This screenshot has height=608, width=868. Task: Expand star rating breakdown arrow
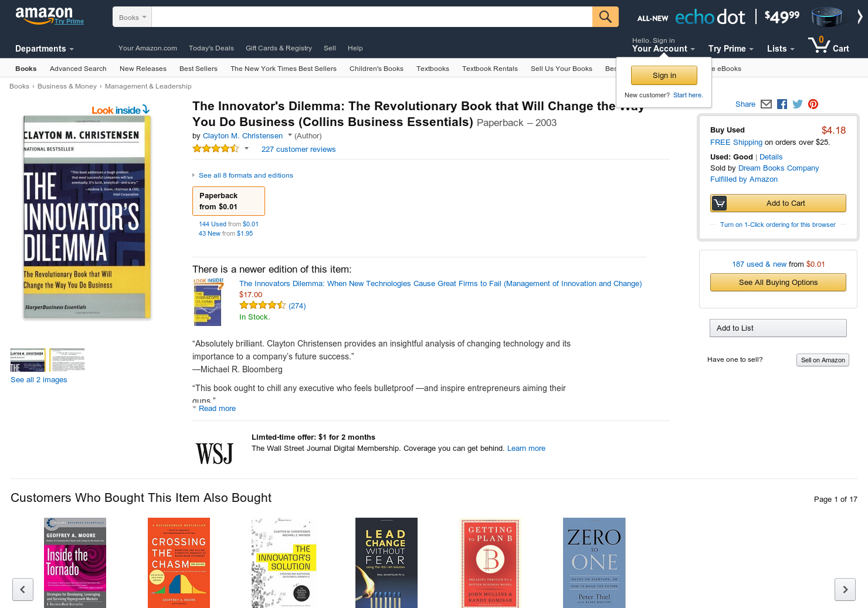pos(246,148)
